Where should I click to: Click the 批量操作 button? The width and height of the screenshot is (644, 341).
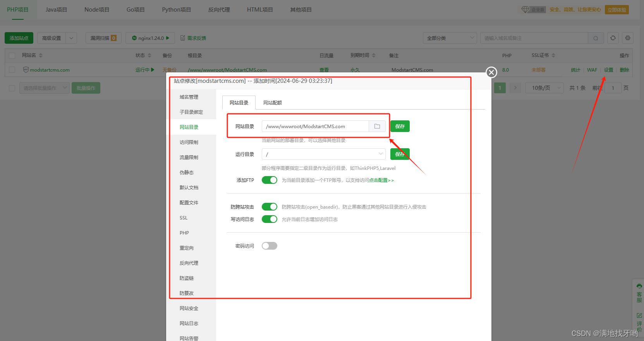point(86,88)
